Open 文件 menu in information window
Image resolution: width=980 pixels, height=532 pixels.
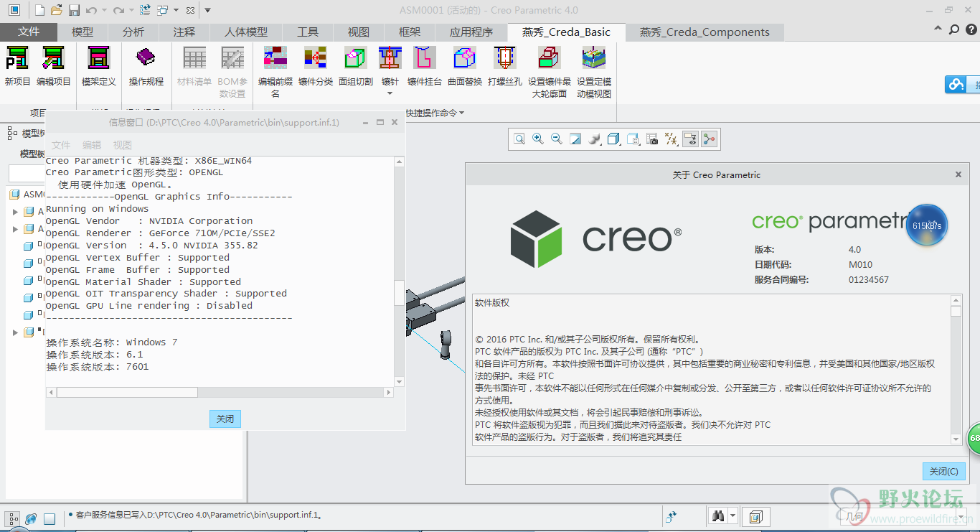(x=61, y=145)
